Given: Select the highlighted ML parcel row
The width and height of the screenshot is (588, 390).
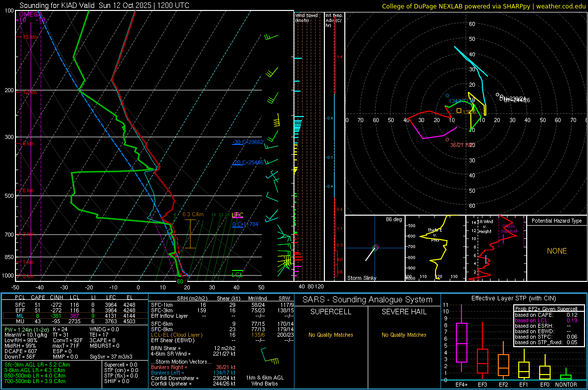Looking at the screenshot, I should [x=75, y=316].
